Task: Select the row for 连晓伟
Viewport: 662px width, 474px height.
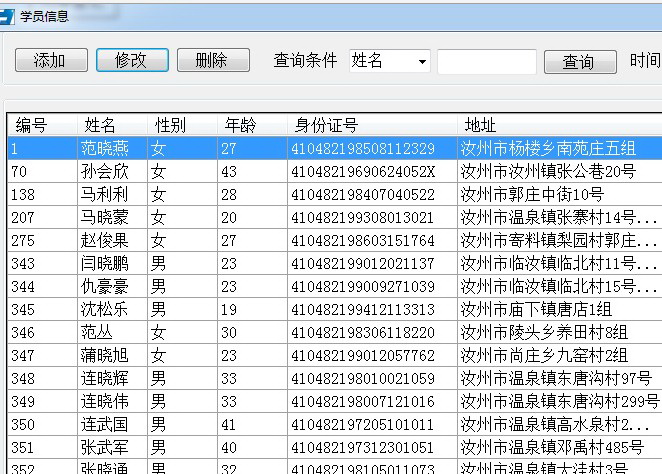Action: click(335, 401)
